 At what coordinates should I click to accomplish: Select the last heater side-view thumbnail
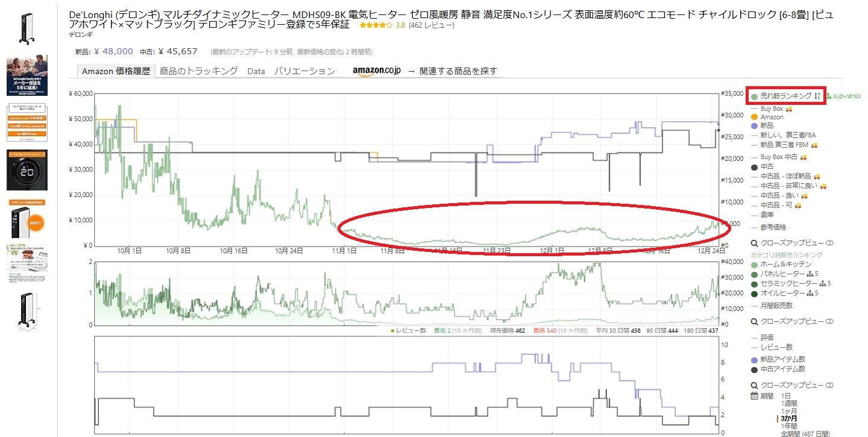pyautogui.click(x=27, y=311)
